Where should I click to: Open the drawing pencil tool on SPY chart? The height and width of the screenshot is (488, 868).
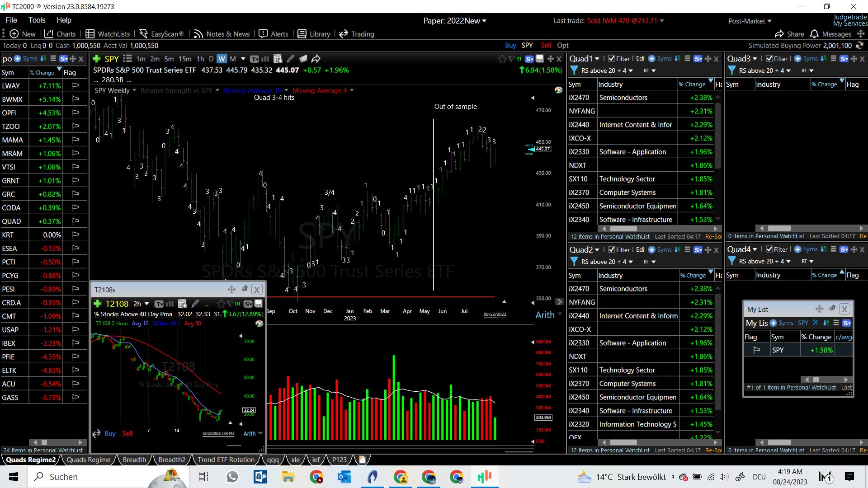coord(291,59)
